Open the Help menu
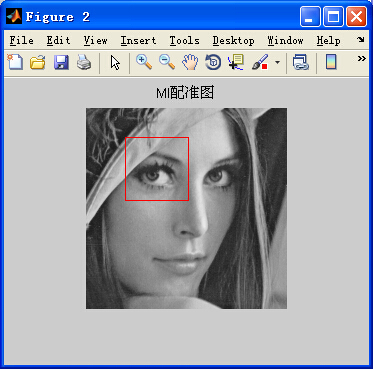This screenshot has height=369, width=373. (x=328, y=41)
